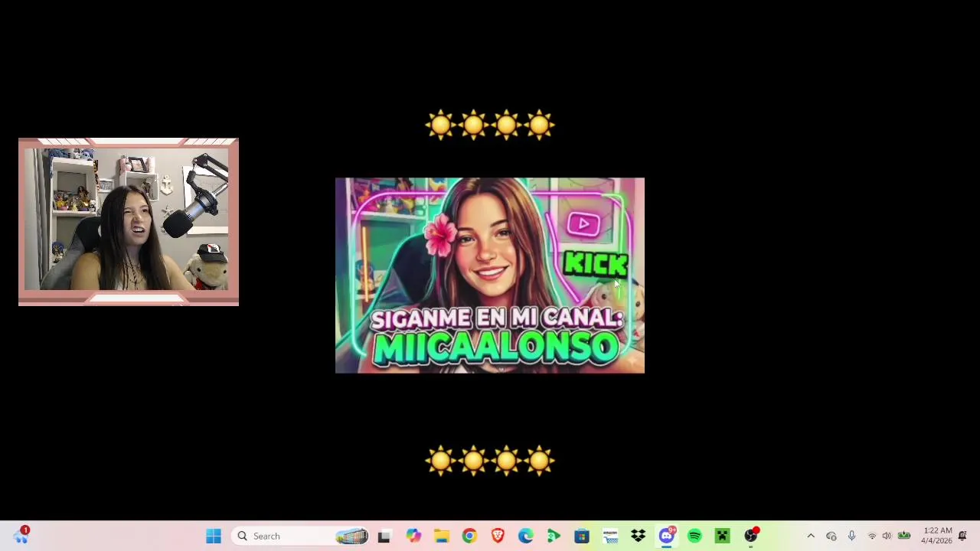Launch Dropbox from the taskbar
Viewport: 980px width, 551px height.
[x=638, y=536]
